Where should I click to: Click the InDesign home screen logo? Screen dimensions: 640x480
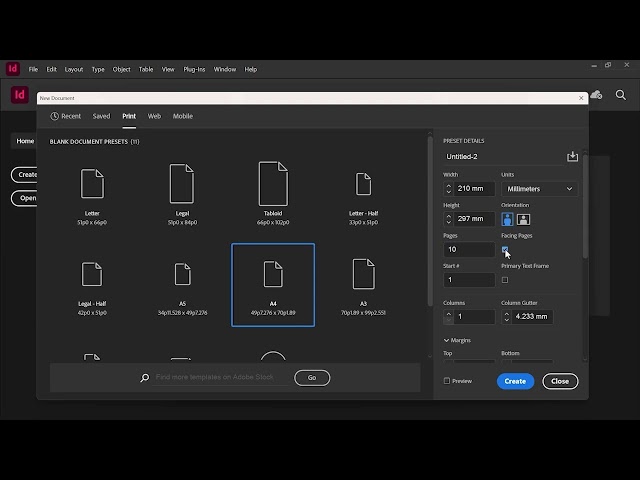tap(20, 95)
